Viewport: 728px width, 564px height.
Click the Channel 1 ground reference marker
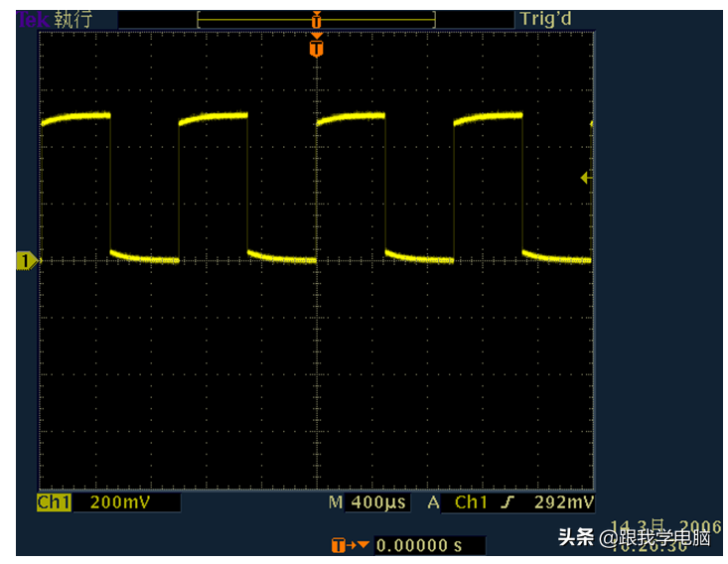point(27,261)
